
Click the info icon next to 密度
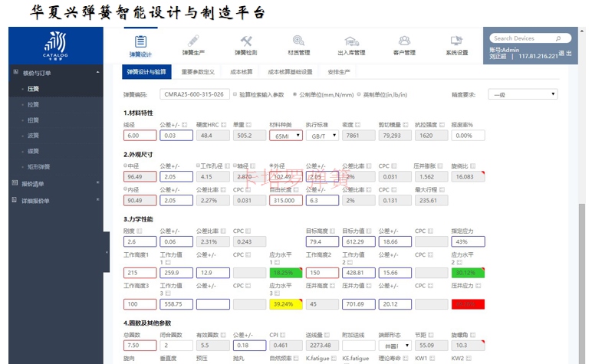pos(357,124)
